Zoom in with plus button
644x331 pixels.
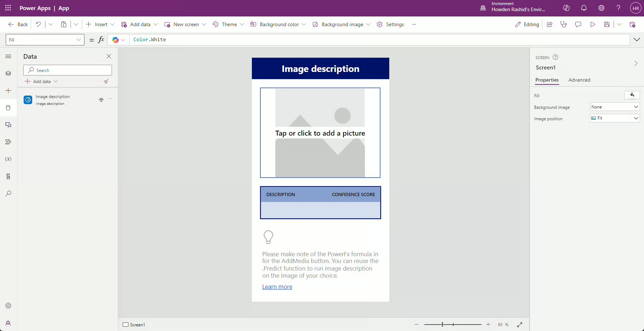pyautogui.click(x=488, y=325)
